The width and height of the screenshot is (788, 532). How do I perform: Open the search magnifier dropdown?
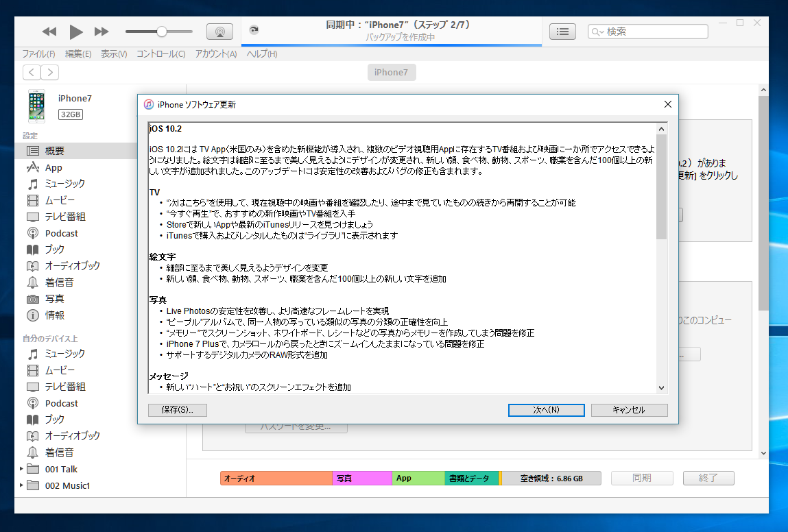[x=597, y=32]
